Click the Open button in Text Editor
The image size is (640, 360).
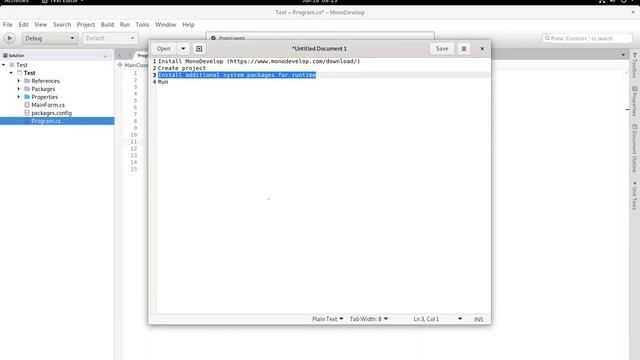(x=164, y=49)
